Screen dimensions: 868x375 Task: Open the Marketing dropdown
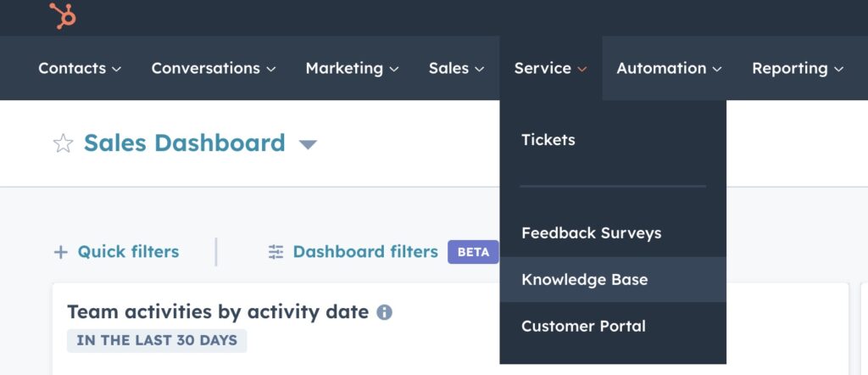point(353,68)
